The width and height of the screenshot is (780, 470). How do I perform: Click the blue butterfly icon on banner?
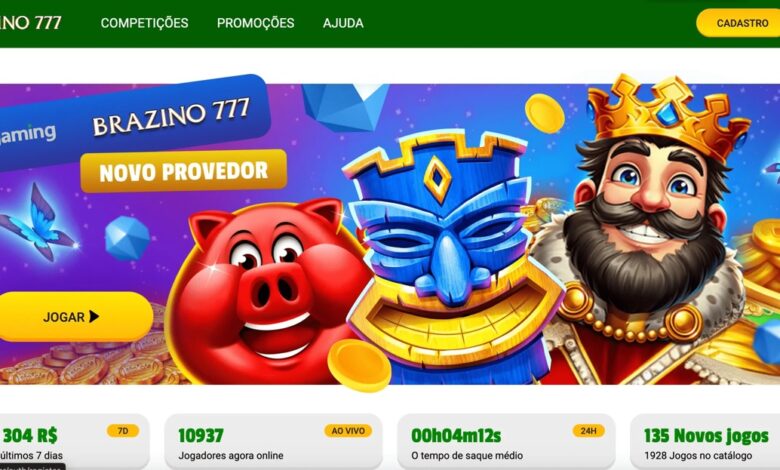point(37,223)
